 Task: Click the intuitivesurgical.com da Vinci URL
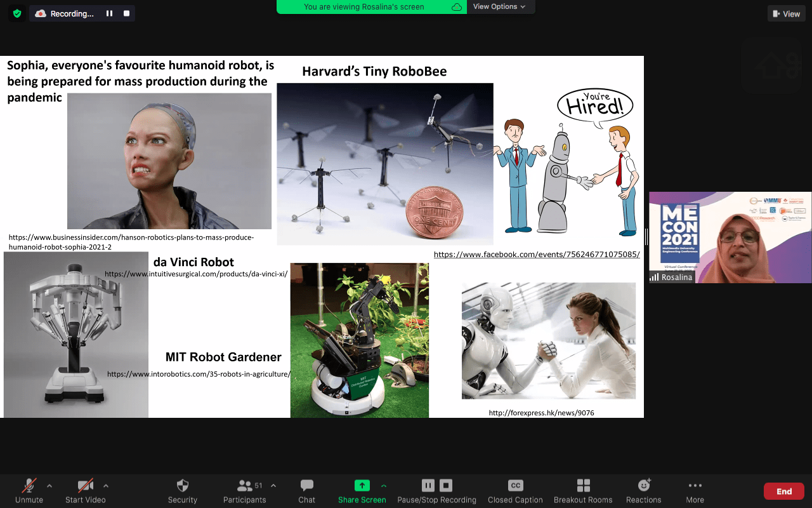pyautogui.click(x=196, y=274)
